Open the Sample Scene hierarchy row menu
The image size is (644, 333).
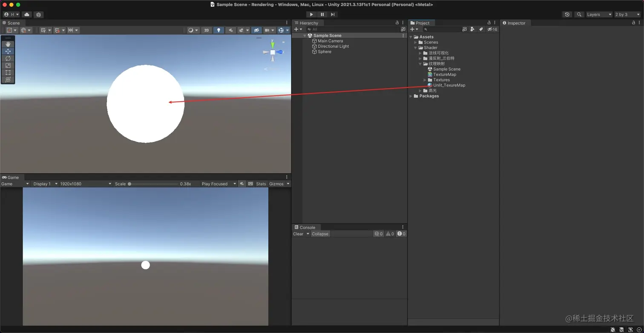403,36
